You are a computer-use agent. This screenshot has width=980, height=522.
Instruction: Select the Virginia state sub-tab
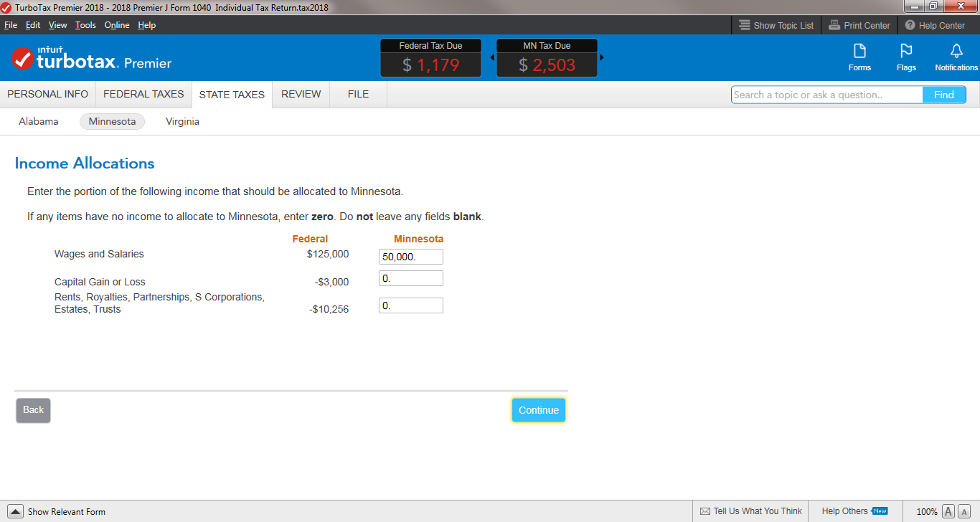click(182, 121)
